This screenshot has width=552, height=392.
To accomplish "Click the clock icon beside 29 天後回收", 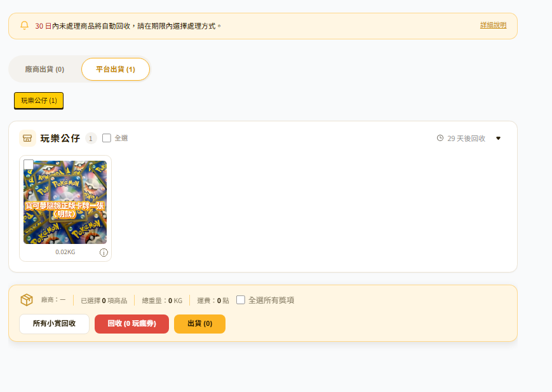I will [440, 138].
